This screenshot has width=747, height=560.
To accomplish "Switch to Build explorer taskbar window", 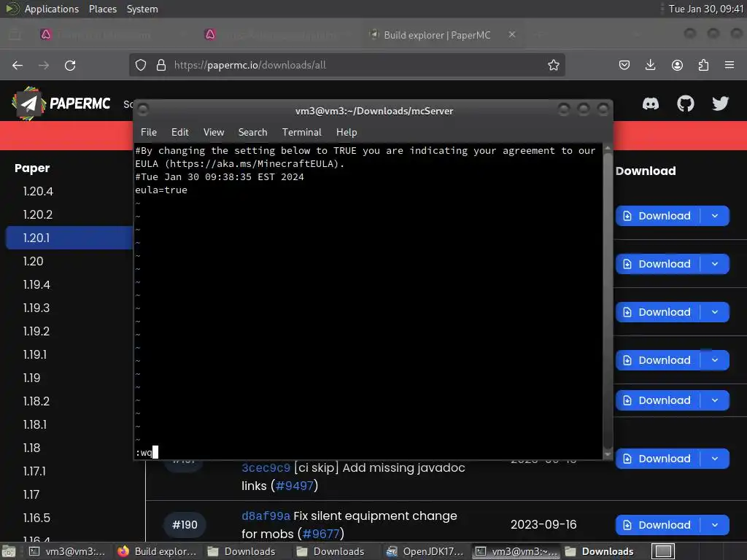I will coord(158,551).
